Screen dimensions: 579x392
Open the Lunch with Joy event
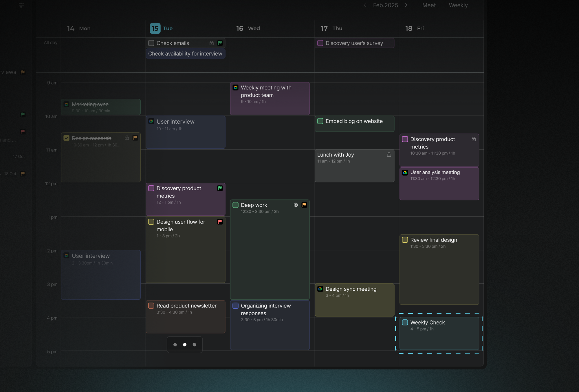[355, 166]
